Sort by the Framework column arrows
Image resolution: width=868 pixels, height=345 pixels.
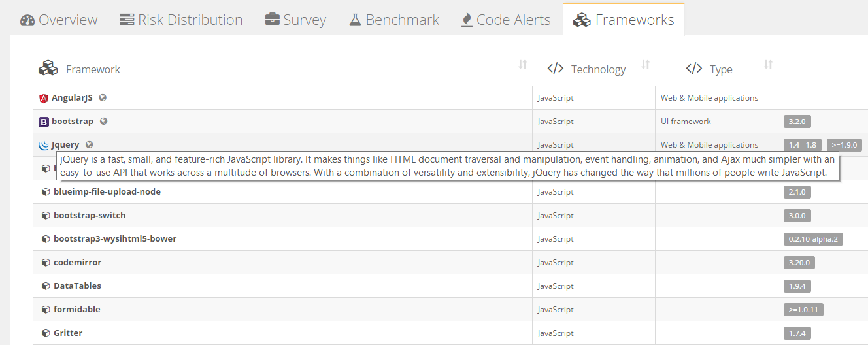click(522, 64)
